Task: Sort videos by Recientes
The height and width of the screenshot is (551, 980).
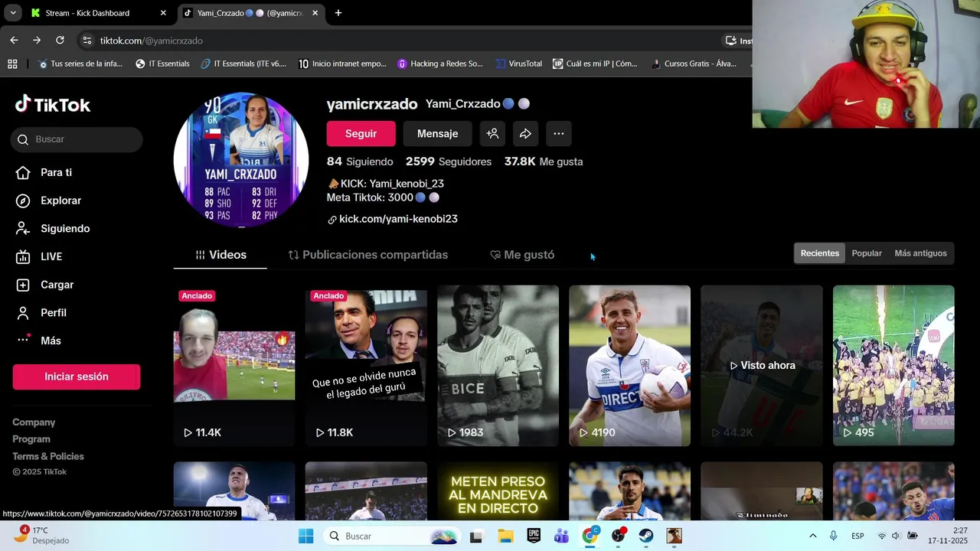Action: tap(820, 253)
